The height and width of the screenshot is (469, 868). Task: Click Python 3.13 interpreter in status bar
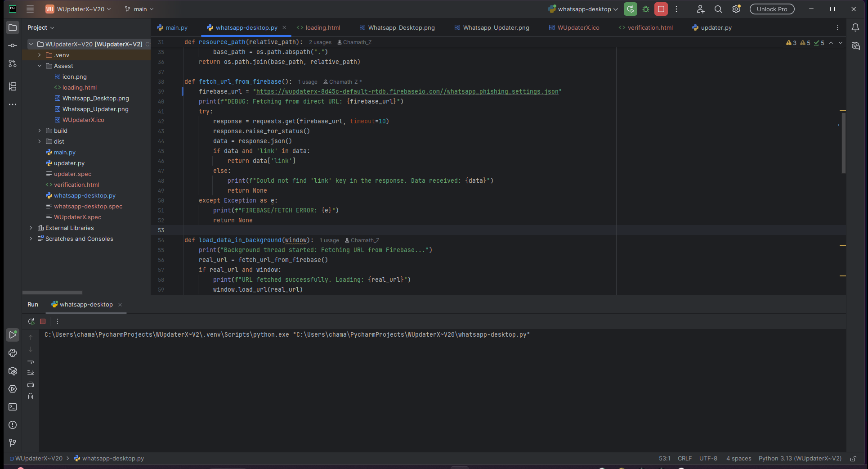[x=800, y=459]
